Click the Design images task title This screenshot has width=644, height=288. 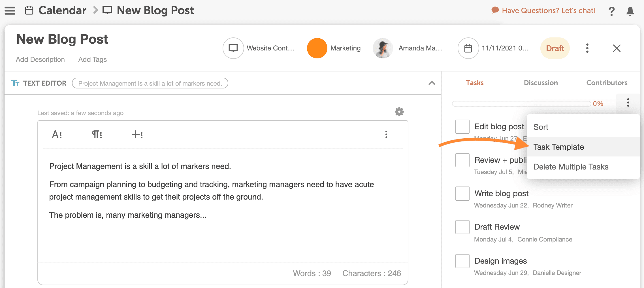click(x=500, y=261)
